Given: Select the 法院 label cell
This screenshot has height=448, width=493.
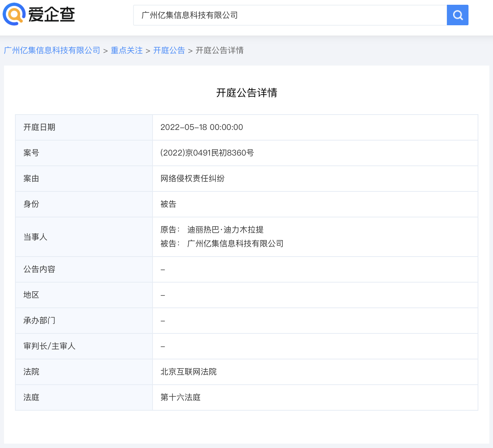Looking at the screenshot, I should [x=84, y=372].
